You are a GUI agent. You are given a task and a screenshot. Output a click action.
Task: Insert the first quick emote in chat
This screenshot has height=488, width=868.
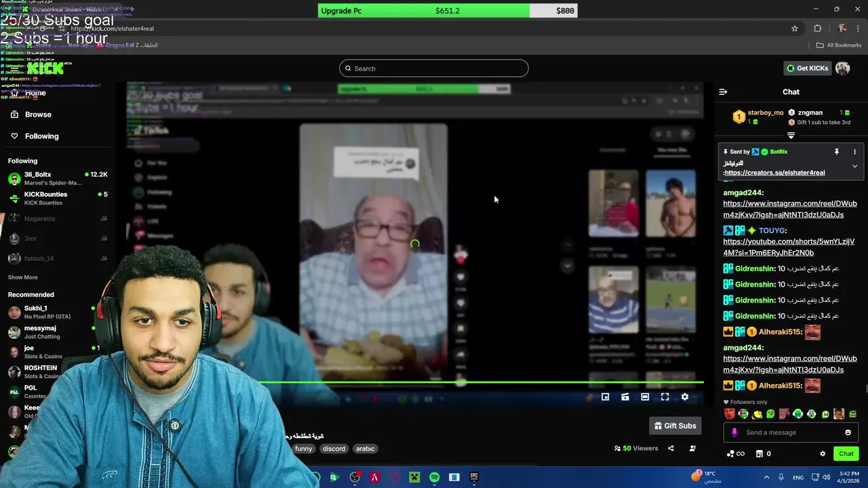pyautogui.click(x=729, y=414)
